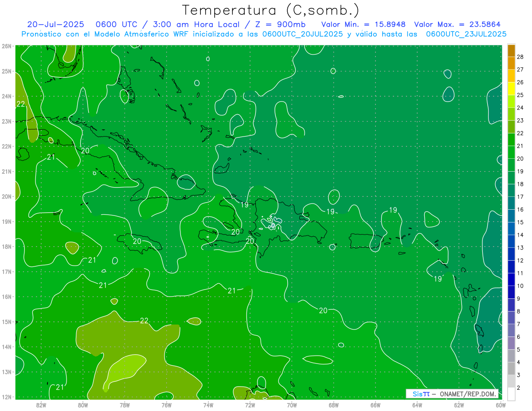Viewport: 532px width, 411px height.
Task: Click the latitude axis label '25N'
Action: click(x=7, y=71)
